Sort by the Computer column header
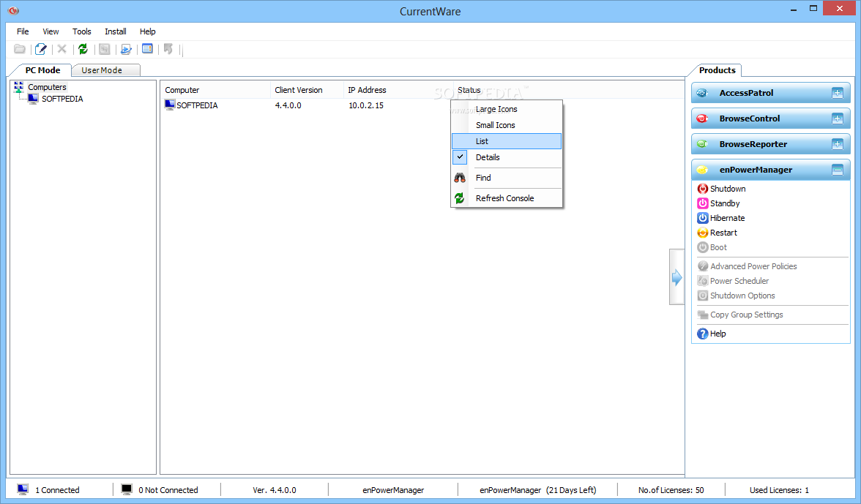This screenshot has width=861, height=504. click(x=215, y=90)
